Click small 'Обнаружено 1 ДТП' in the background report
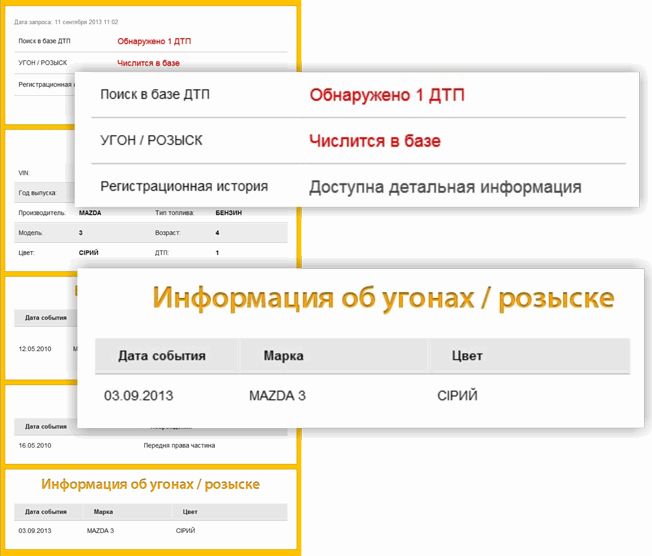 point(154,41)
